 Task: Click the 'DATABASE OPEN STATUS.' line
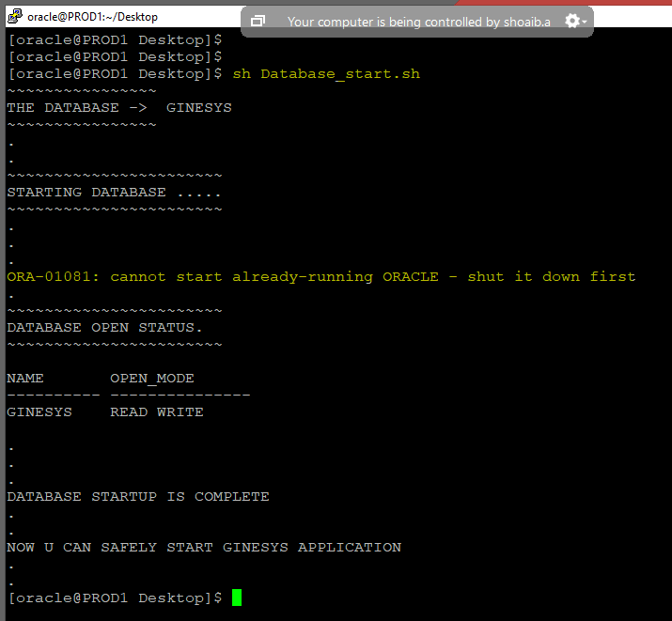point(104,328)
